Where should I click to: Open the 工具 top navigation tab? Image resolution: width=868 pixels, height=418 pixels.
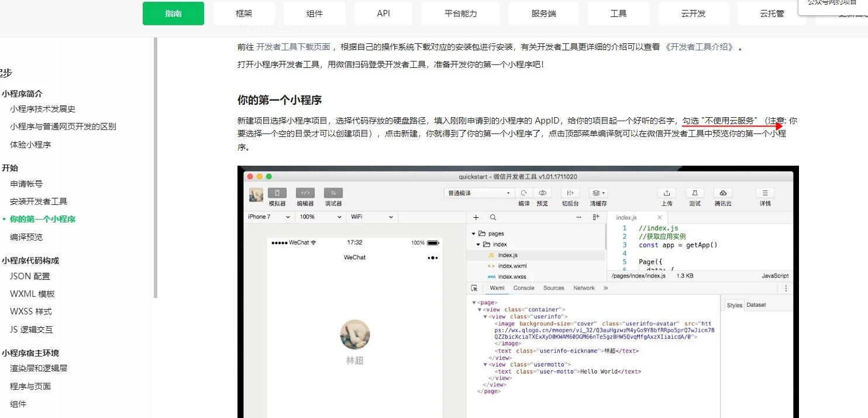pyautogui.click(x=618, y=13)
